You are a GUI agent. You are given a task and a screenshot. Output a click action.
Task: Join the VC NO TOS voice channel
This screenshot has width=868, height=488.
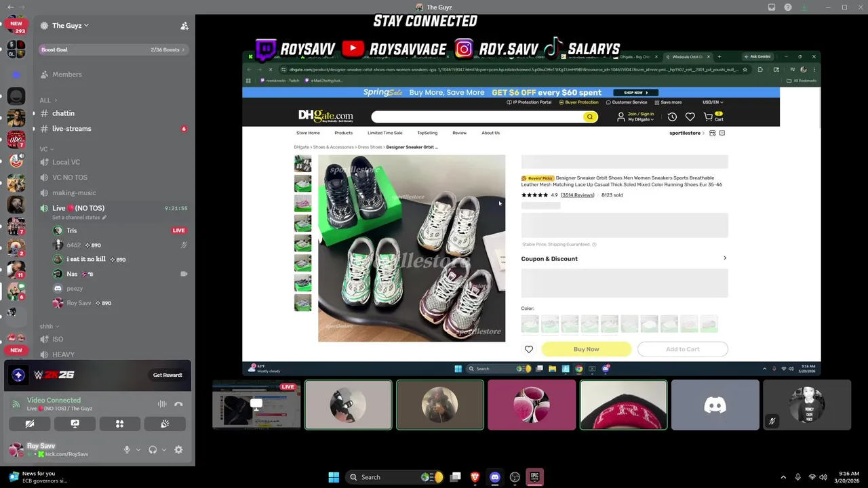(70, 178)
